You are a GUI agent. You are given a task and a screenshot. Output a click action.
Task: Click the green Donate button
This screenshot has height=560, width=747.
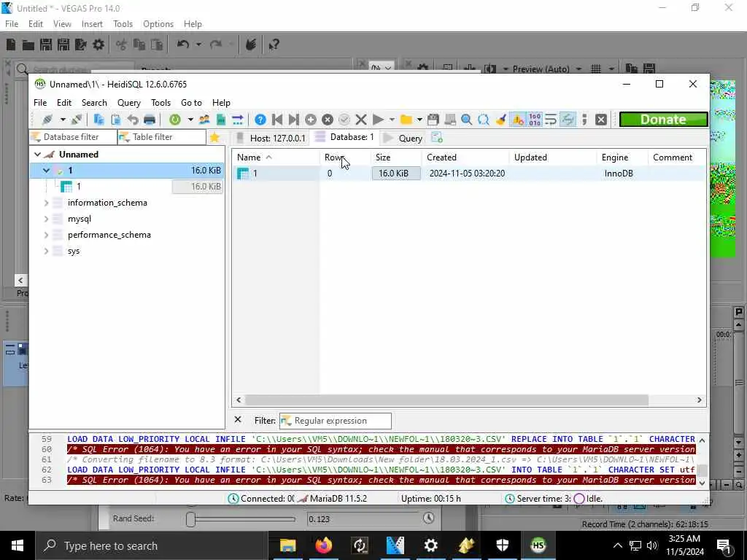pyautogui.click(x=663, y=120)
